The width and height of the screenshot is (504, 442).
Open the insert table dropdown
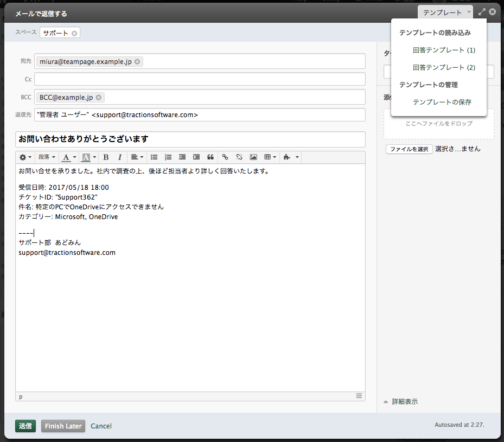click(x=270, y=157)
